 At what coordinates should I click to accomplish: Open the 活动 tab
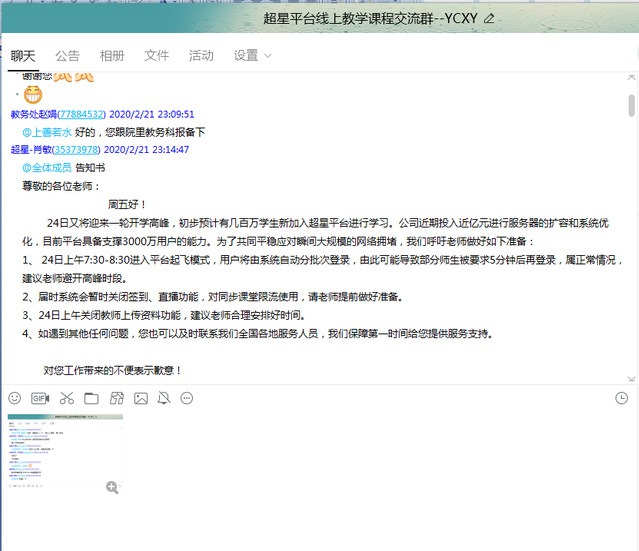point(201,56)
